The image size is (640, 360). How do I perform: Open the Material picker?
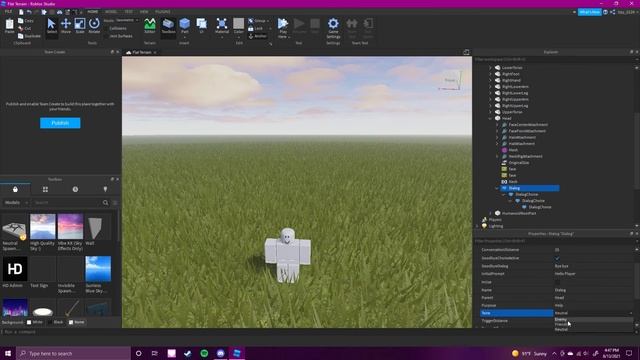pos(222,26)
